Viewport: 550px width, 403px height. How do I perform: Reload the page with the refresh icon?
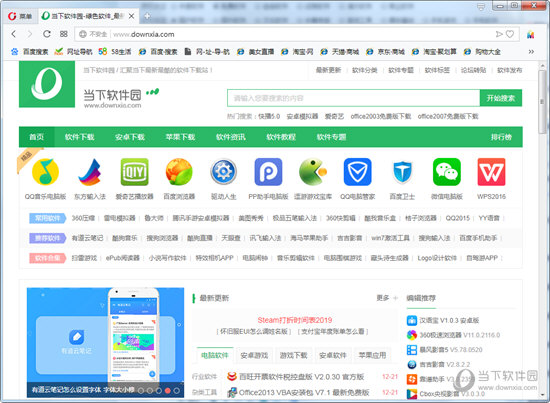point(47,34)
